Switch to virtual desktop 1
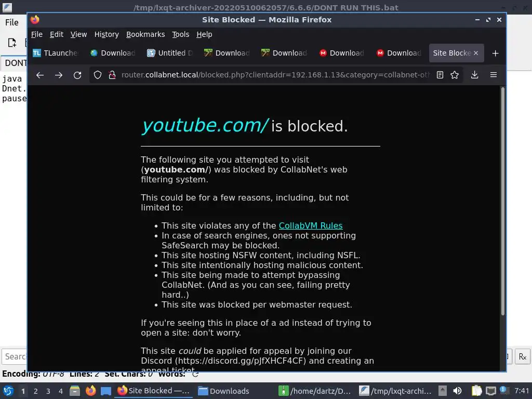The height and width of the screenshot is (399, 532). coord(23,391)
